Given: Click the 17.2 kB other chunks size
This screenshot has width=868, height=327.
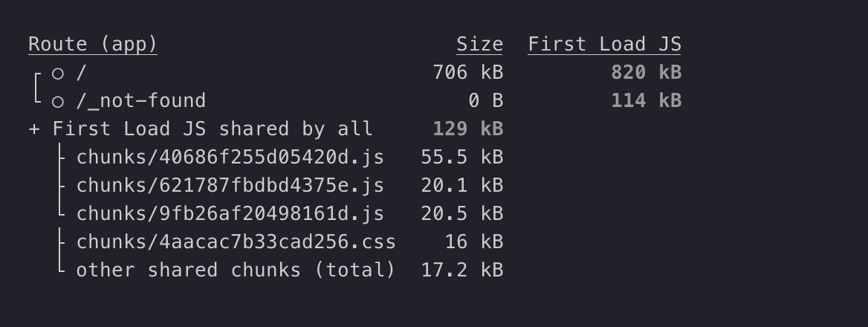Looking at the screenshot, I should 461,271.
